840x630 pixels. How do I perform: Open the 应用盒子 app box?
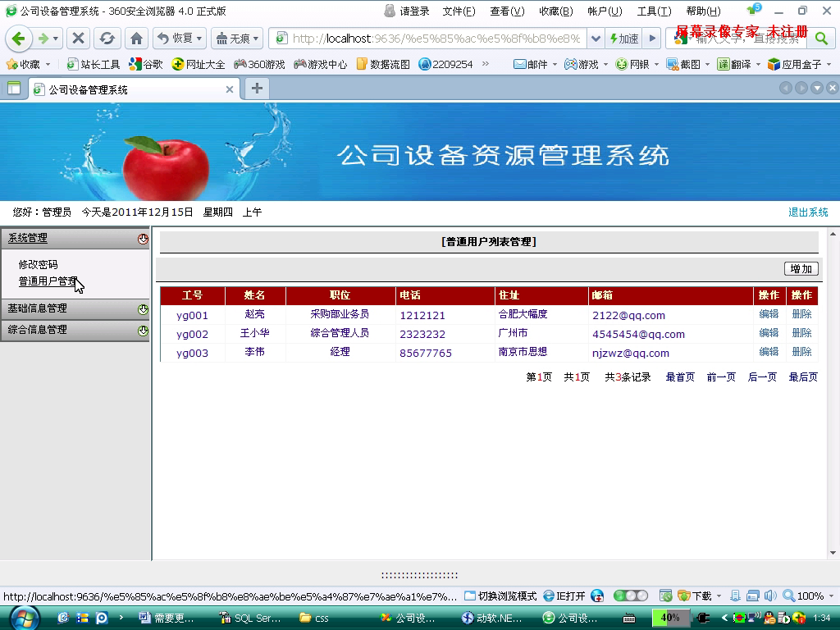[x=794, y=64]
